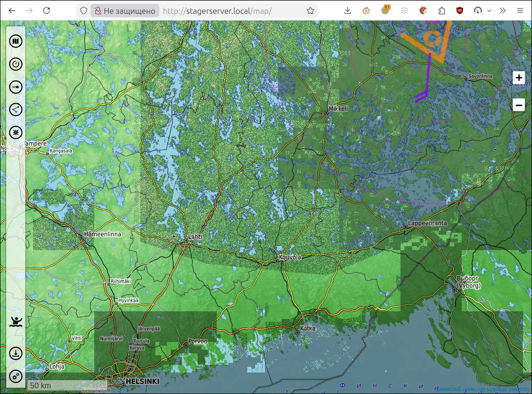Click the person-in-water icon in sidebar
Image resolution: width=532 pixels, height=394 pixels.
[16, 321]
